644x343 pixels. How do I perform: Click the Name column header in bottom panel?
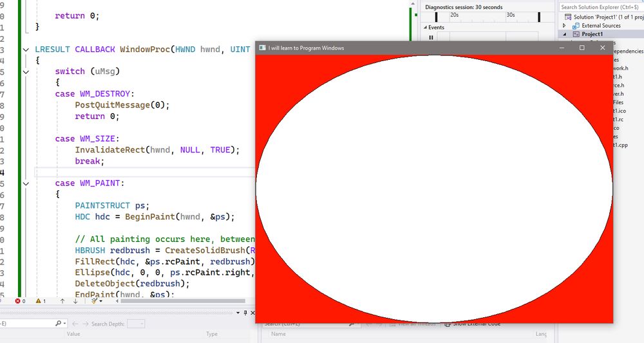point(278,334)
